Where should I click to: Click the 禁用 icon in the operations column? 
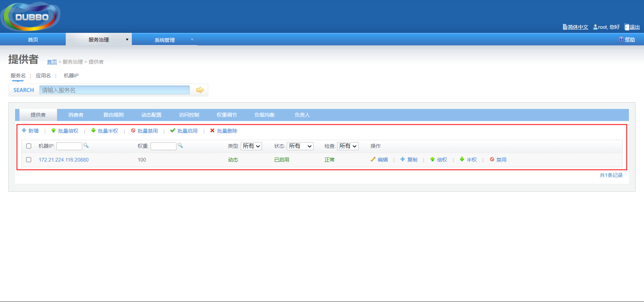[x=492, y=160]
